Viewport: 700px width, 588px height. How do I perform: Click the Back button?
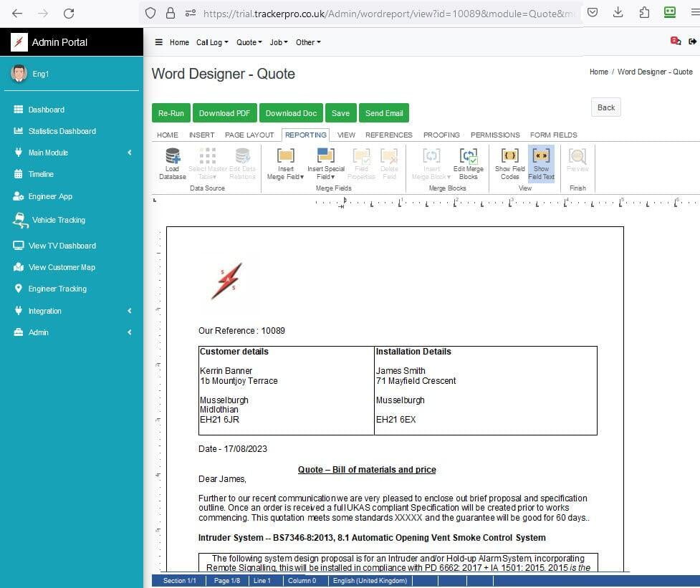[606, 107]
